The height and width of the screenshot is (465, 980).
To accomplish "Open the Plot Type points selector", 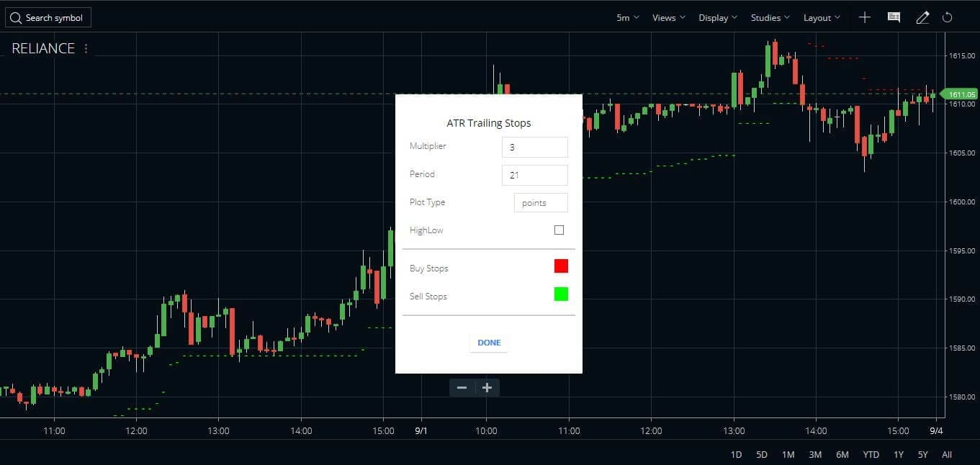I will 540,202.
